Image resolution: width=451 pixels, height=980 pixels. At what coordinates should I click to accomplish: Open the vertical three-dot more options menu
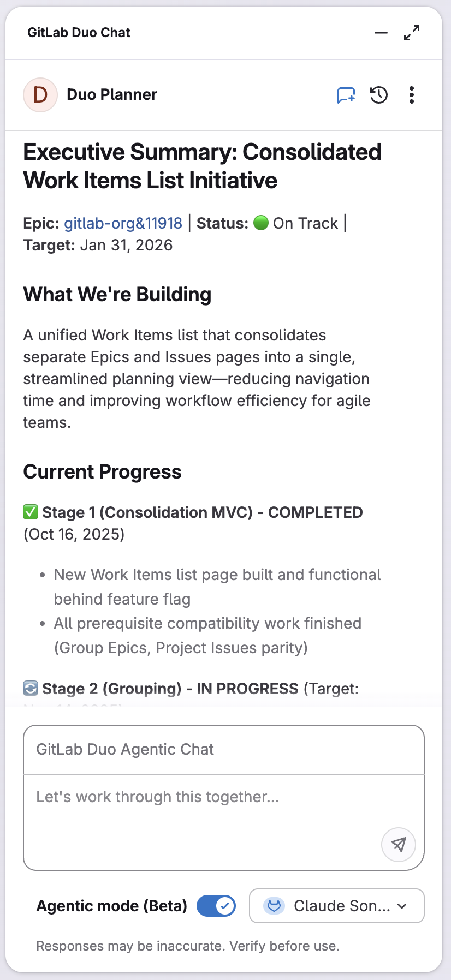(x=412, y=95)
